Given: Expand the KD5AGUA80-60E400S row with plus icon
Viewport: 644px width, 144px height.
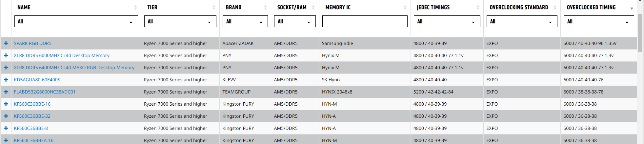Looking at the screenshot, I should click(x=6, y=80).
